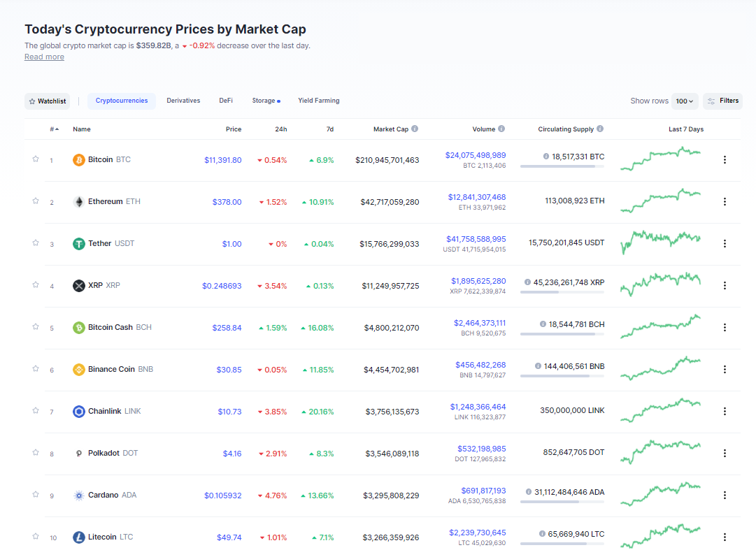Click the Circulating Supply info icon
756x557 pixels.
tap(600, 129)
